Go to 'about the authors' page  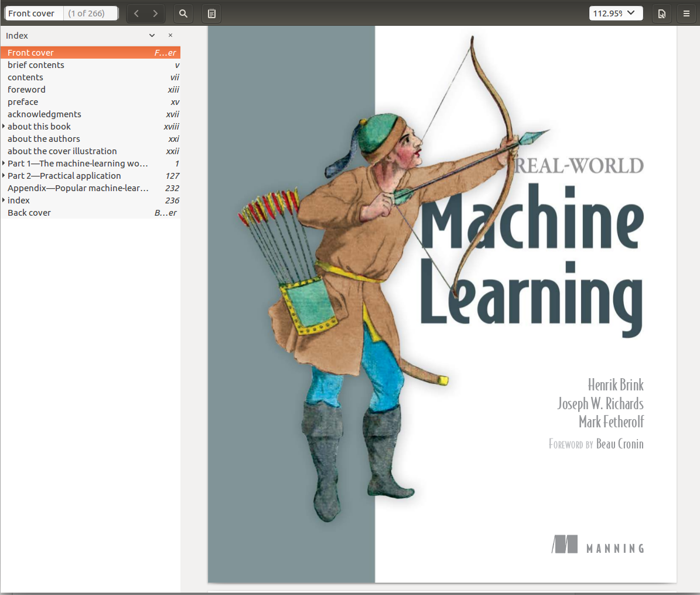coord(91,139)
